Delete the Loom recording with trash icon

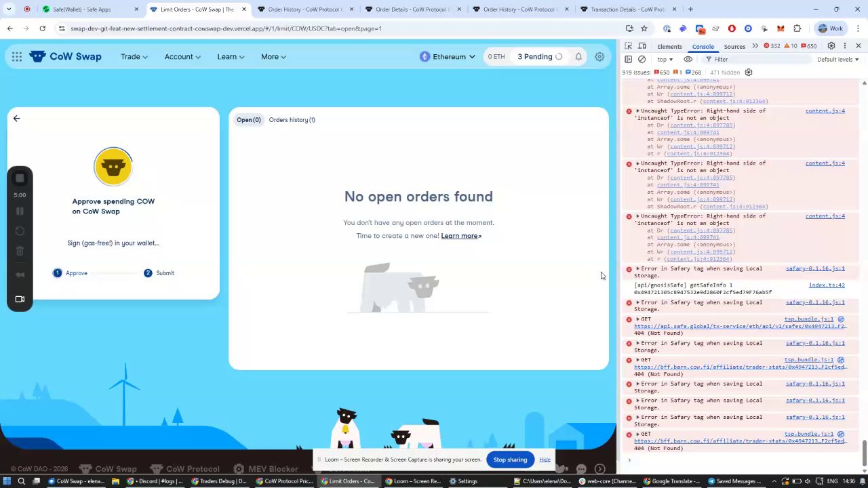pyautogui.click(x=20, y=251)
